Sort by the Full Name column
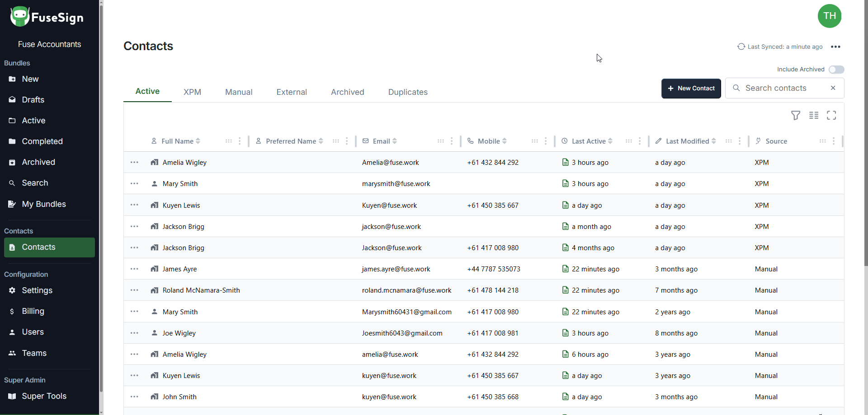868x415 pixels. [x=198, y=141]
